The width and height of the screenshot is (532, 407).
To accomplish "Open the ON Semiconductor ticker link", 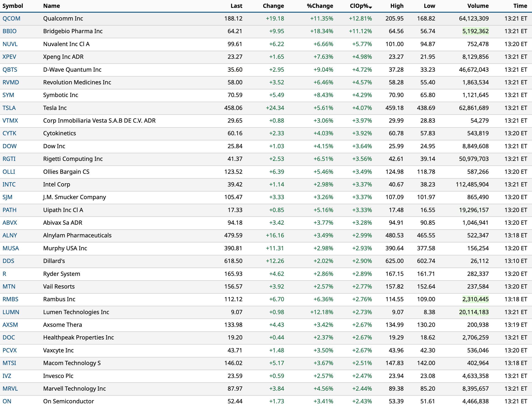I will pyautogui.click(x=7, y=401).
